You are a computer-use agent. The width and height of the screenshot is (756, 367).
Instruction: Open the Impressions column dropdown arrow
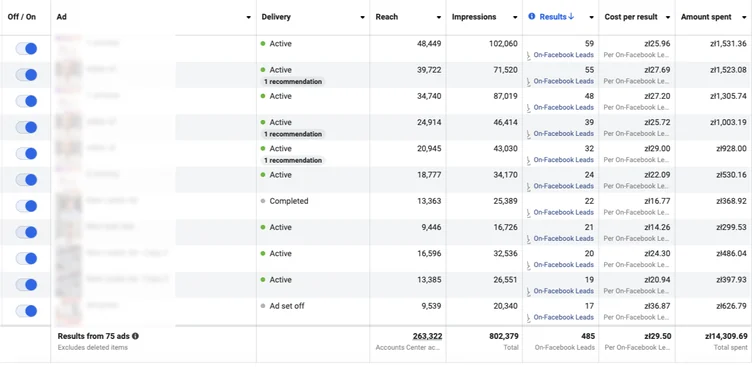[x=515, y=17]
